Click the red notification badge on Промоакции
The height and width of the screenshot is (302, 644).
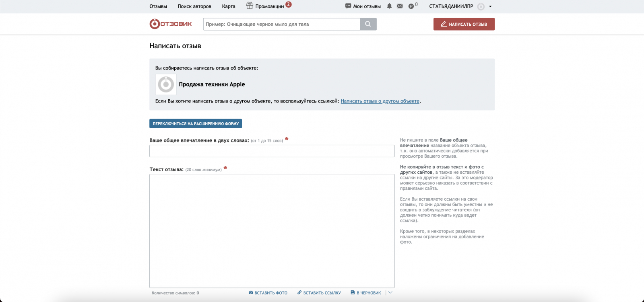[289, 4]
